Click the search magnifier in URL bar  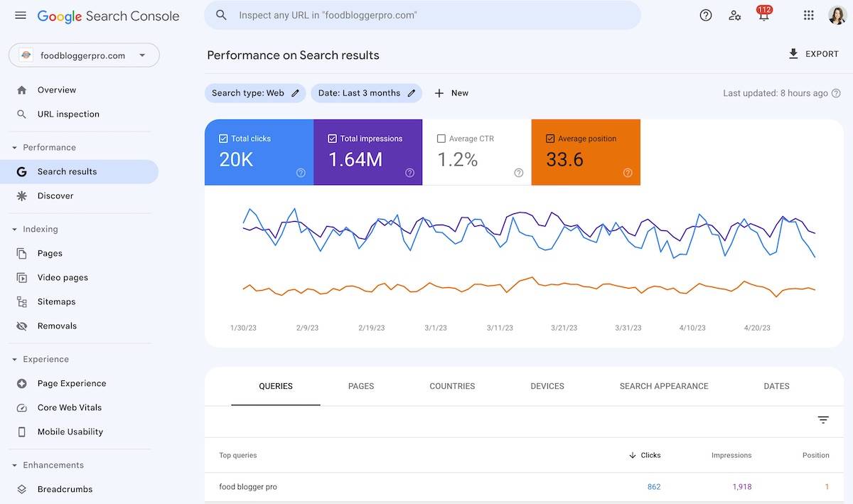221,15
